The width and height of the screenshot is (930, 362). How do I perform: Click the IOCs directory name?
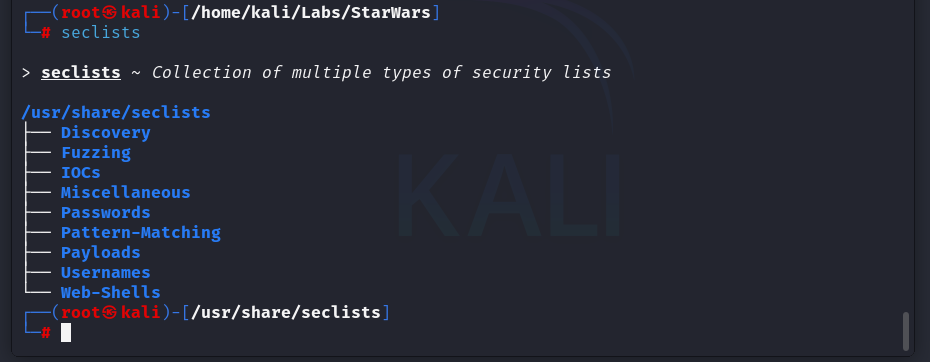(81, 173)
